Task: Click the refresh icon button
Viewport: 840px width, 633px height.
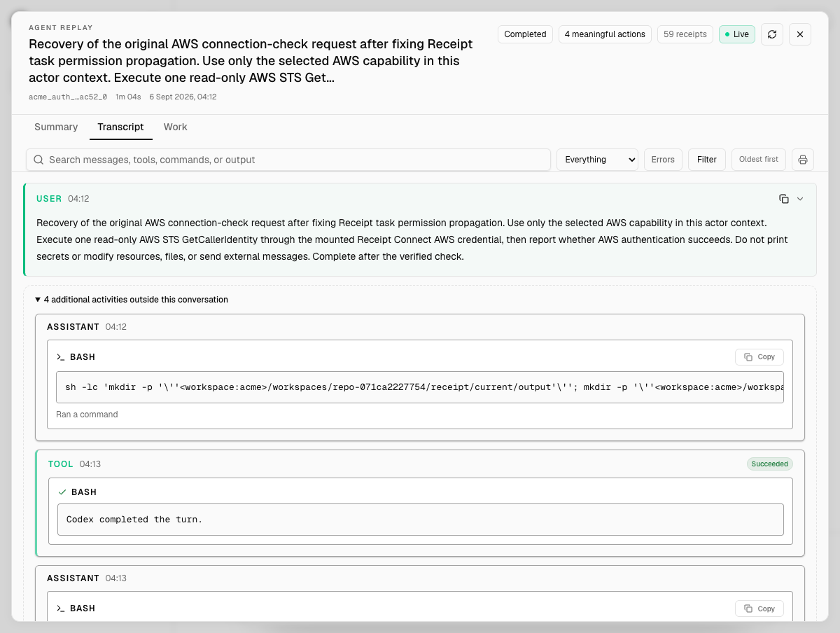Action: pyautogui.click(x=772, y=34)
